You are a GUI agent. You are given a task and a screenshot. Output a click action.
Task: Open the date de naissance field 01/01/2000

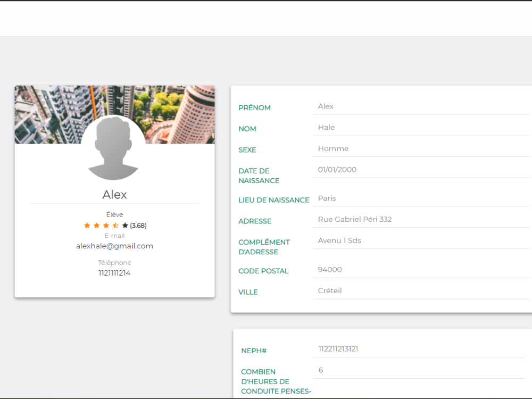click(x=421, y=170)
